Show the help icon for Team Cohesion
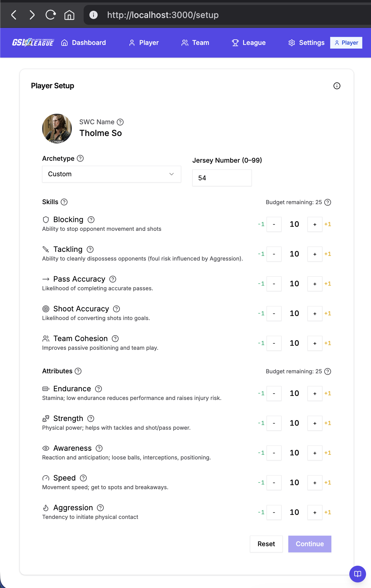This screenshot has width=371, height=588. pos(115,339)
